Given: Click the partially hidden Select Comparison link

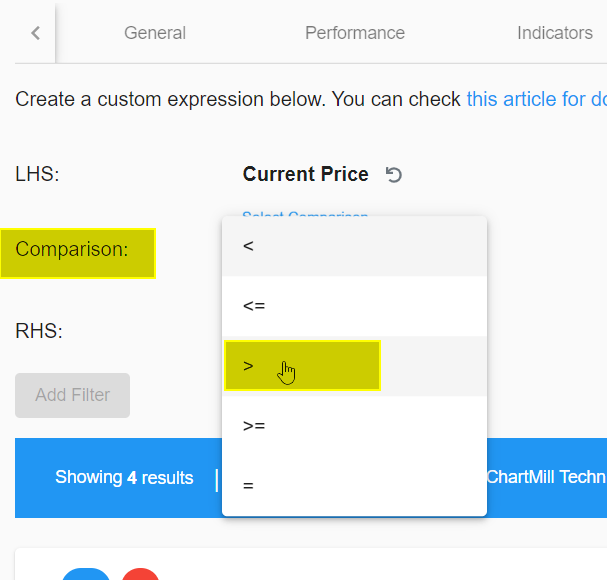Looking at the screenshot, I should [x=305, y=213].
